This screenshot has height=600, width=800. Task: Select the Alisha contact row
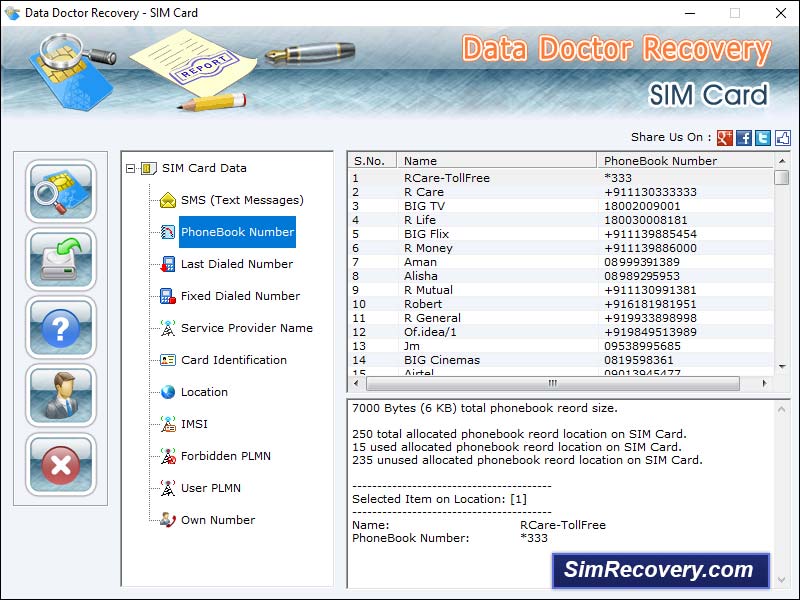pyautogui.click(x=561, y=276)
